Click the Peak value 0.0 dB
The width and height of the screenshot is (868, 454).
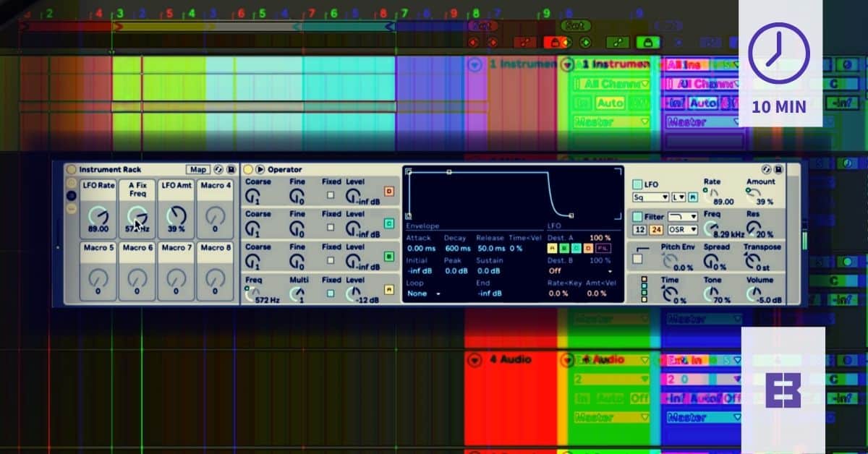coord(456,271)
